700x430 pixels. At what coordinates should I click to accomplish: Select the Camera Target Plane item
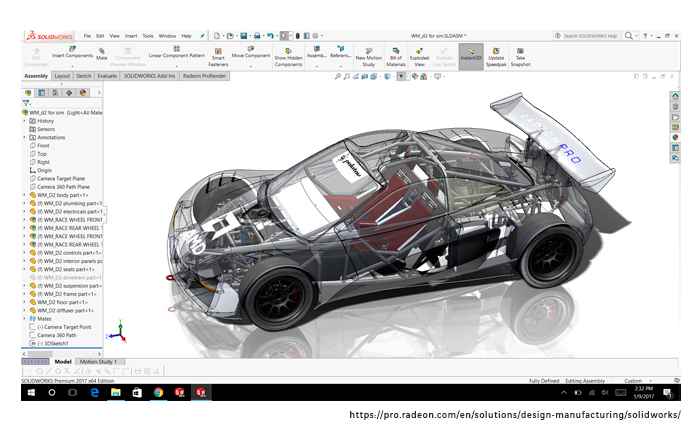[x=57, y=179]
